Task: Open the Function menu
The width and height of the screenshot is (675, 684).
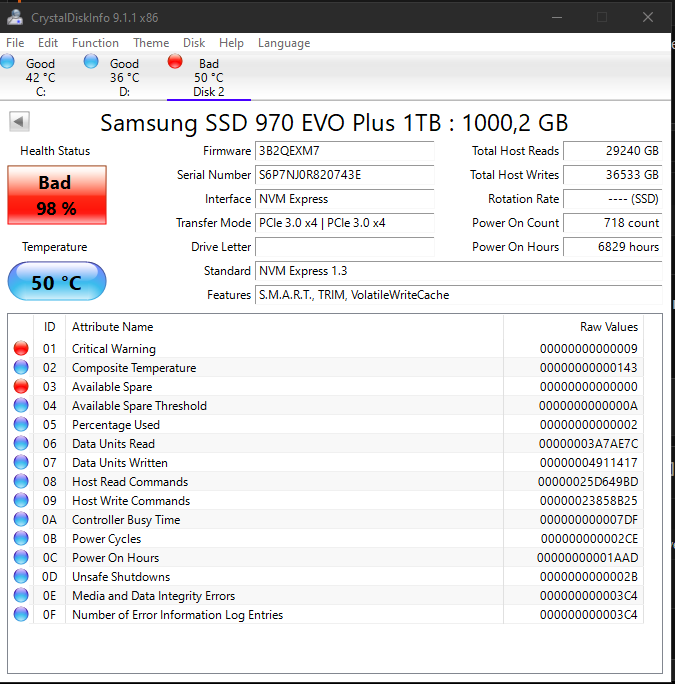Action: point(95,43)
